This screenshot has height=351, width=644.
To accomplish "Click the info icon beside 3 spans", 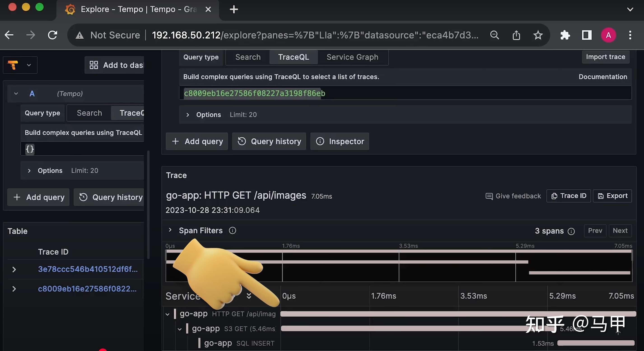I will pyautogui.click(x=571, y=231).
